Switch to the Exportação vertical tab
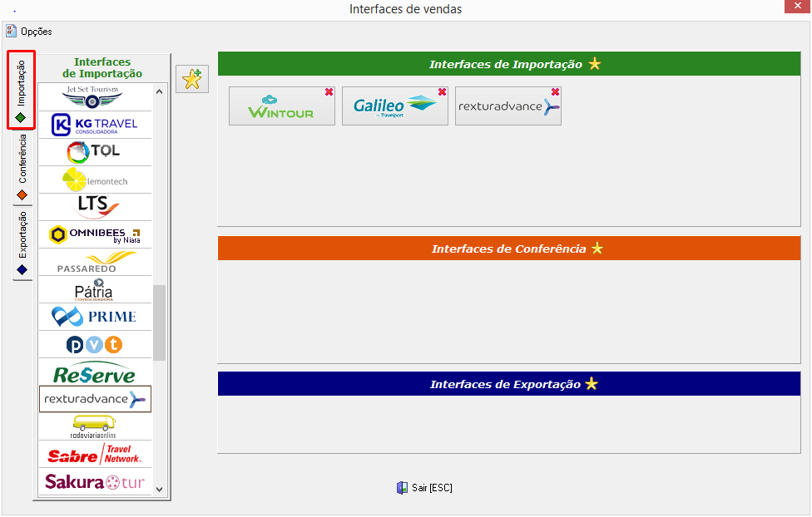 (x=22, y=243)
